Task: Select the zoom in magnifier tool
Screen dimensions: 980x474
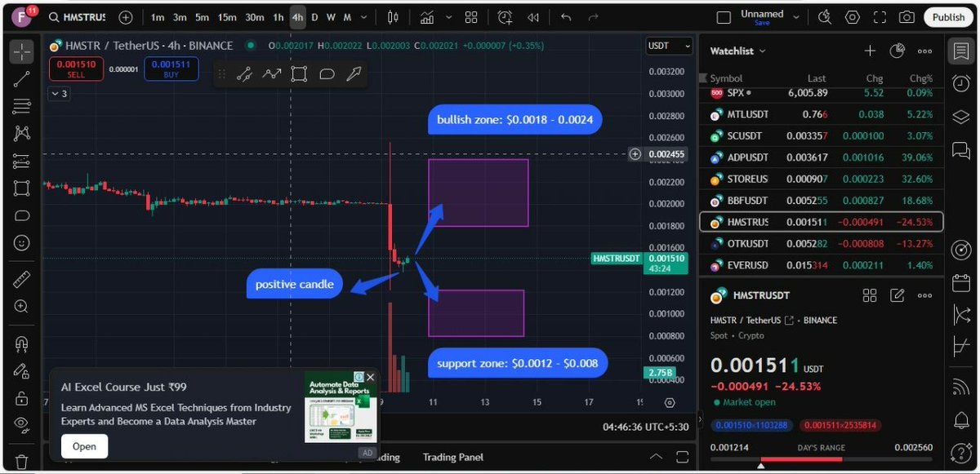Action: pyautogui.click(x=22, y=307)
